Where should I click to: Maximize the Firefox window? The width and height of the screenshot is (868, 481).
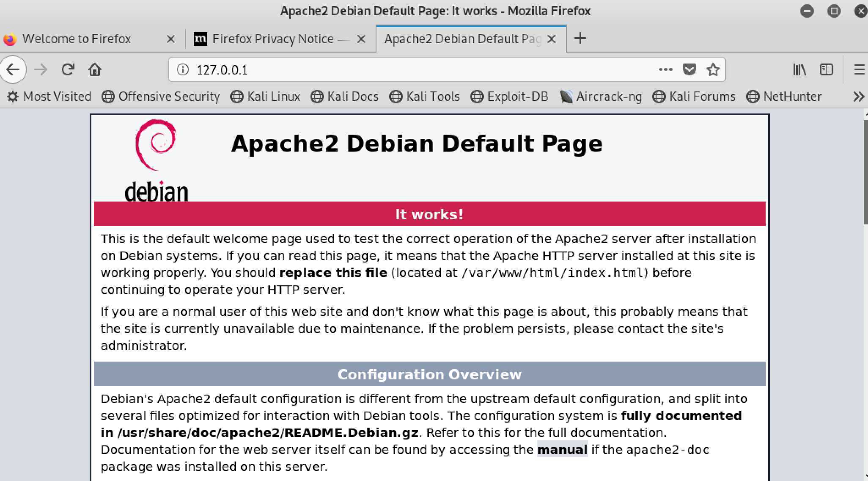coord(834,11)
